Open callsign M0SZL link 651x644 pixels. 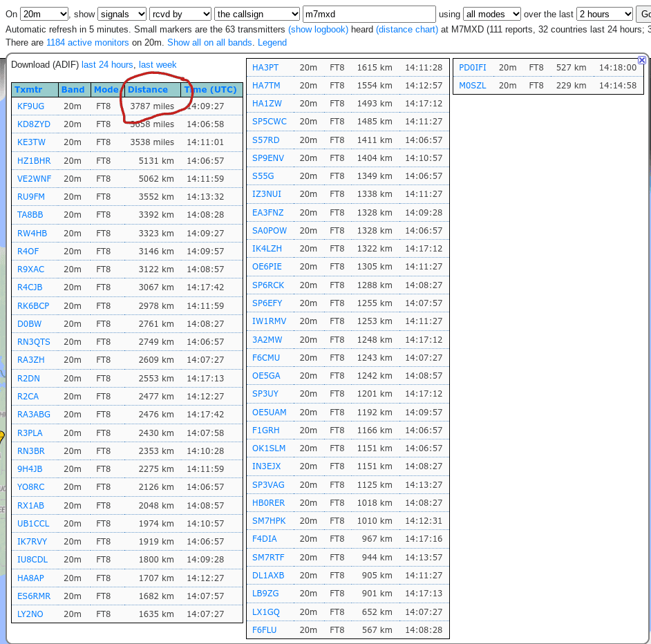(x=473, y=86)
